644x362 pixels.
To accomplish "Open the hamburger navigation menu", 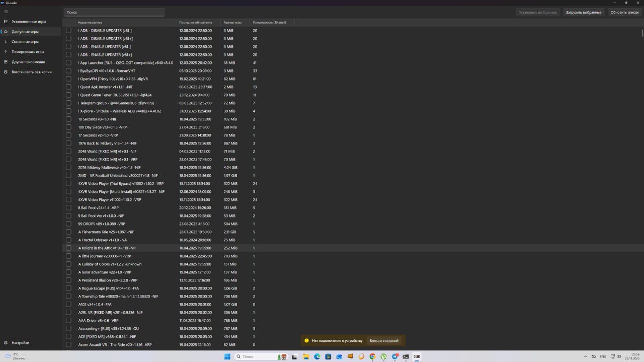I will (6, 12).
